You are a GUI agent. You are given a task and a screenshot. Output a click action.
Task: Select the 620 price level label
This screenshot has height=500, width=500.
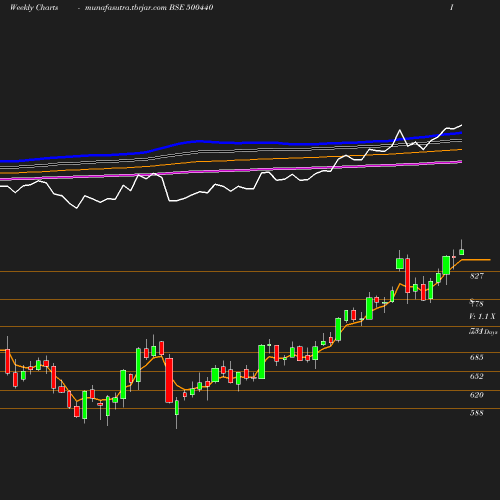click(x=477, y=395)
